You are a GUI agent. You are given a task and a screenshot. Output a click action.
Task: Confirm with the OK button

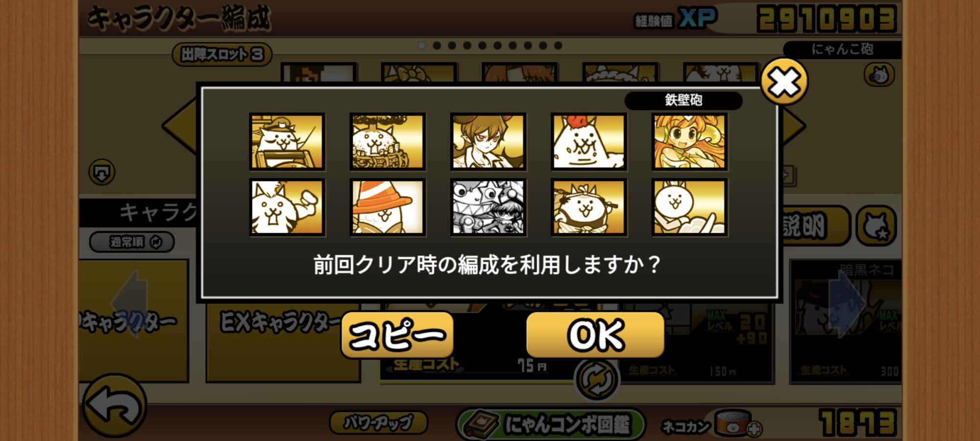(595, 336)
